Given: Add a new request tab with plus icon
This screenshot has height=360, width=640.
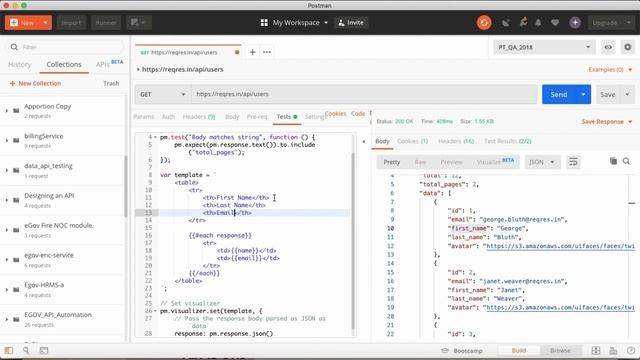Looking at the screenshot, I should coord(252,52).
